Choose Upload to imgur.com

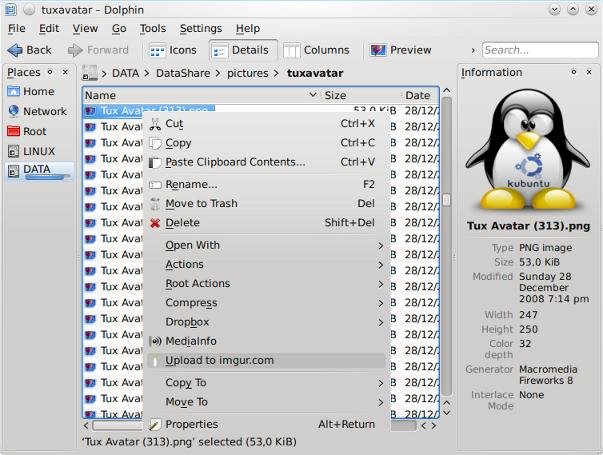tap(265, 360)
